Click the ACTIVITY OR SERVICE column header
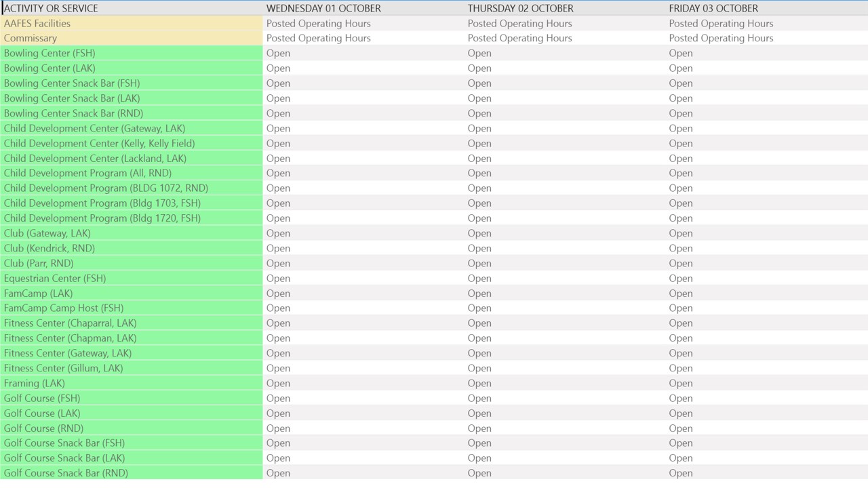Image resolution: width=868 pixels, height=488 pixels. (52, 8)
